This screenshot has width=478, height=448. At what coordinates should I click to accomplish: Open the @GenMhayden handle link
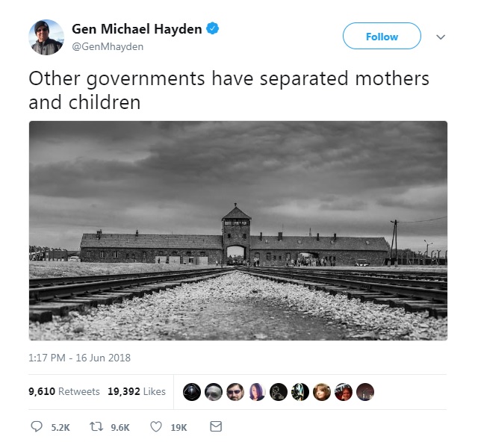coord(108,46)
